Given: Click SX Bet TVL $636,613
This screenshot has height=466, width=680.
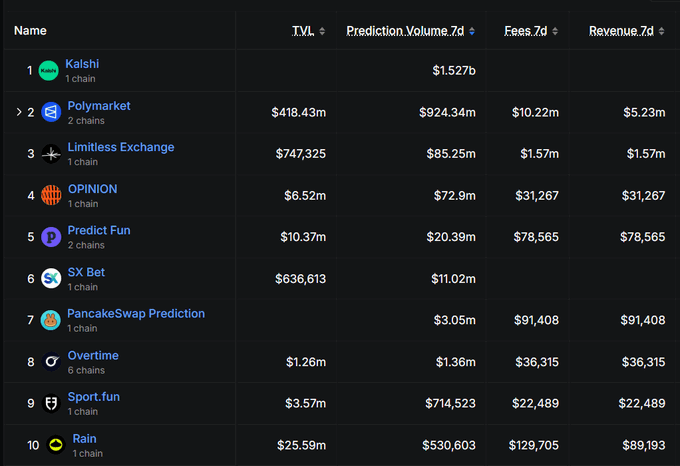Looking at the screenshot, I should point(301,279).
